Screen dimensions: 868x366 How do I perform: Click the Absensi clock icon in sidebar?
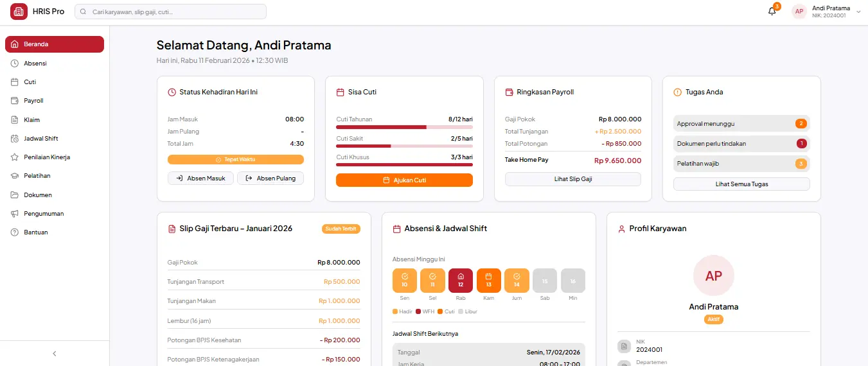(15, 64)
